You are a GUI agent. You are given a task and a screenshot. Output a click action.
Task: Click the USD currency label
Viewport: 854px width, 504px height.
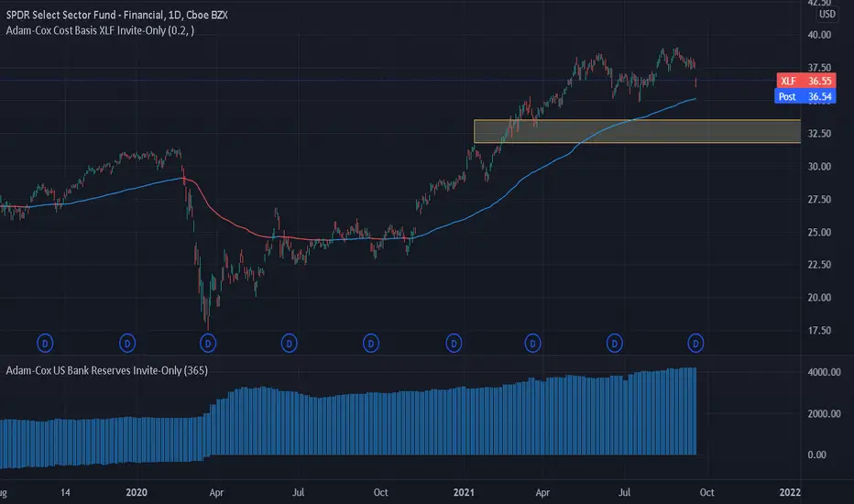click(x=827, y=14)
